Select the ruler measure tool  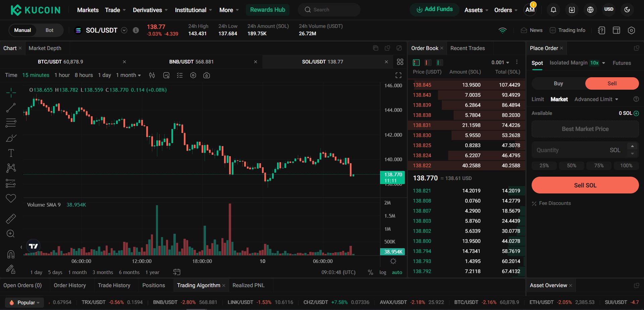(11, 219)
